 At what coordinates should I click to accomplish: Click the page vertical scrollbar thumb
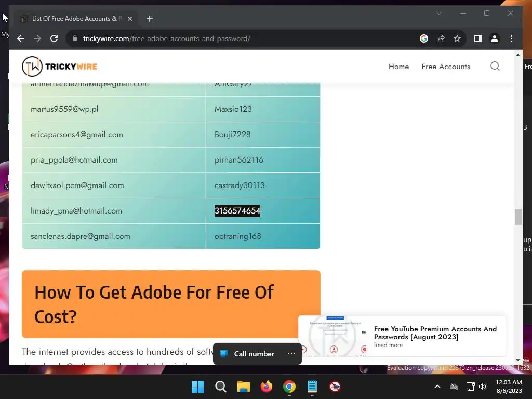click(518, 217)
